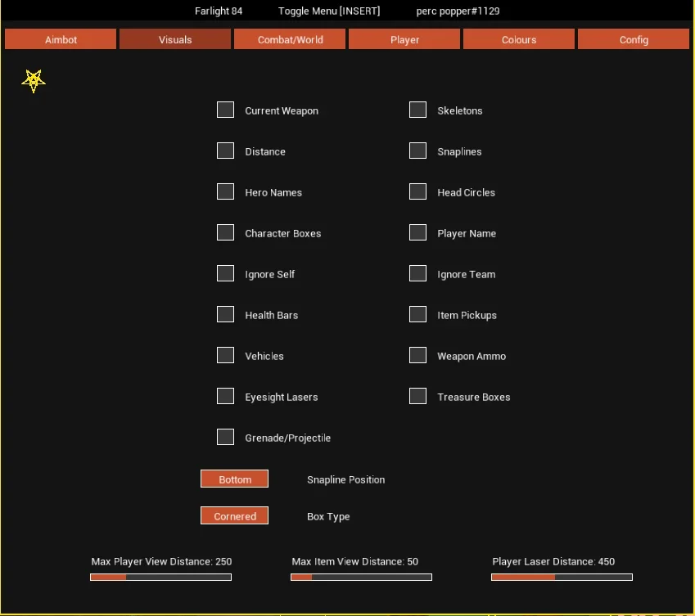695x616 pixels.
Task: Click the Max Item View Distance: 50 label
Action: click(x=355, y=561)
